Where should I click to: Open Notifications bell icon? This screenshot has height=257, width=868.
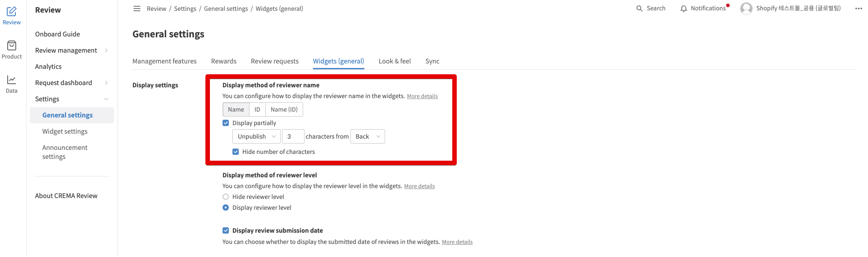pyautogui.click(x=684, y=9)
